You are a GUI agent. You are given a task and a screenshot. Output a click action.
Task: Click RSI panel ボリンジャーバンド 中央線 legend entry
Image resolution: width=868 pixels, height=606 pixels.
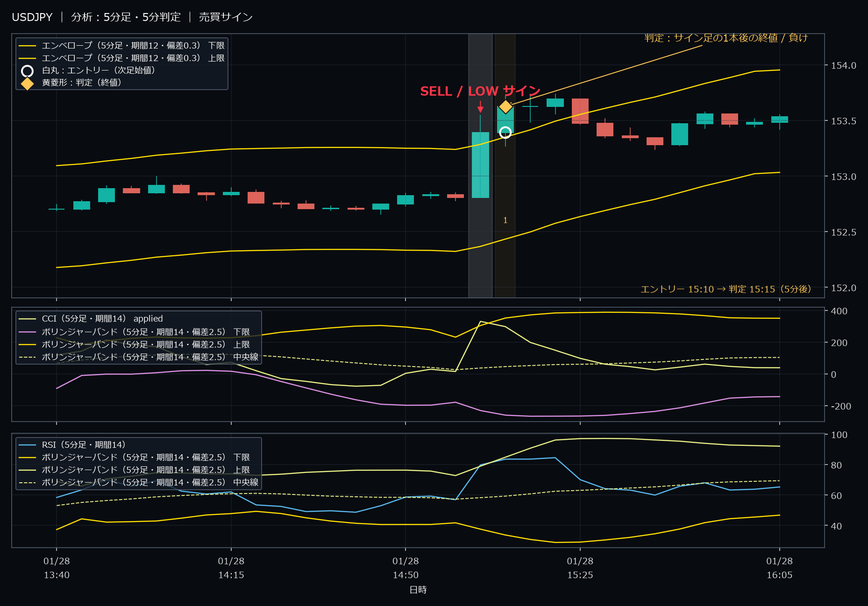pyautogui.click(x=138, y=482)
